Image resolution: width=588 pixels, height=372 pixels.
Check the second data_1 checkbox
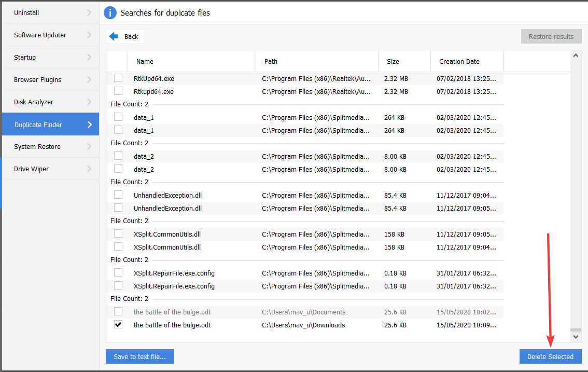tap(118, 130)
